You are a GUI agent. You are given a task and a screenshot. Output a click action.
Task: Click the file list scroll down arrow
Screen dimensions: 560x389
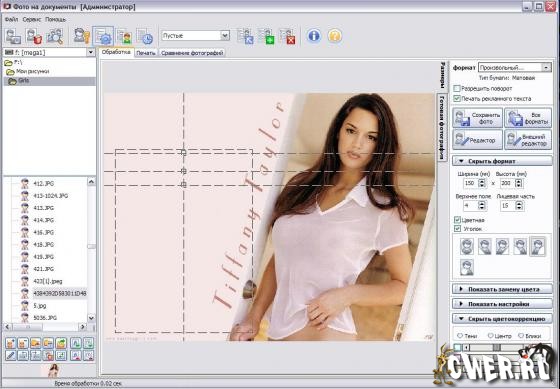[x=91, y=318]
